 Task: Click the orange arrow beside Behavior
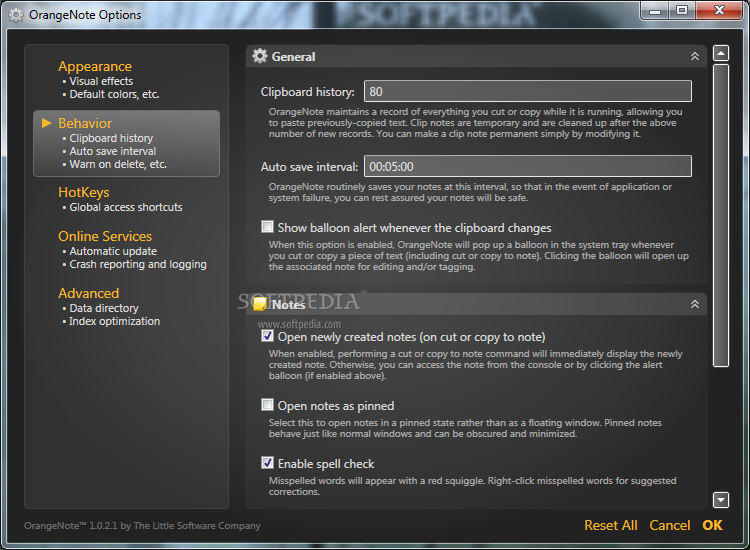46,123
